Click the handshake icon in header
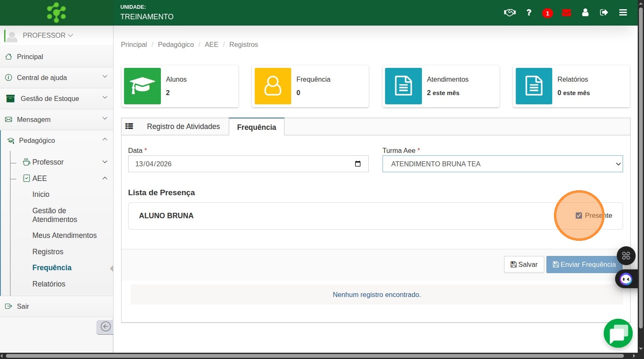 [x=510, y=13]
